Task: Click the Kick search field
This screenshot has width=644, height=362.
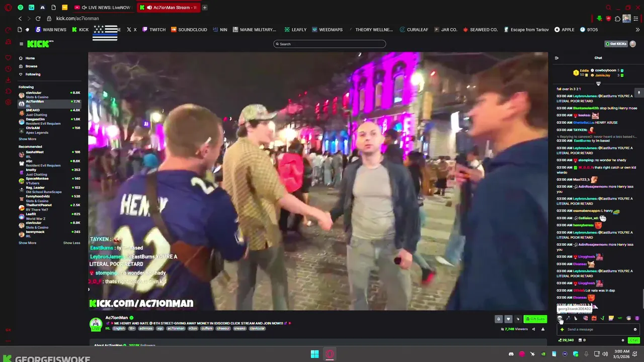Action: pyautogui.click(x=330, y=44)
